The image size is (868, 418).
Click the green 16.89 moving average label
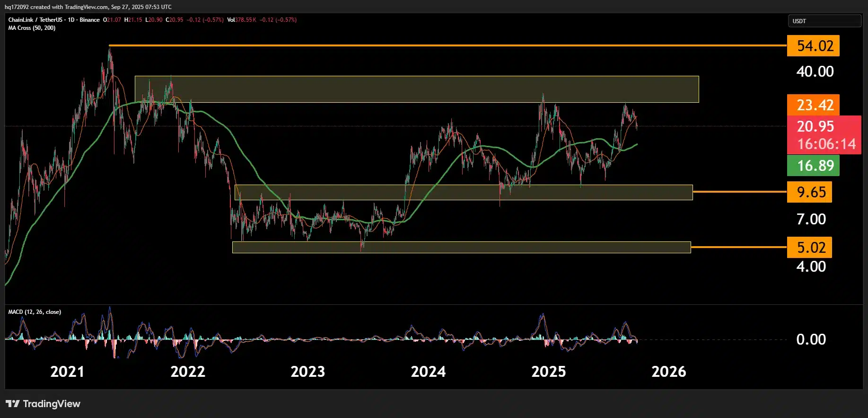coord(813,166)
